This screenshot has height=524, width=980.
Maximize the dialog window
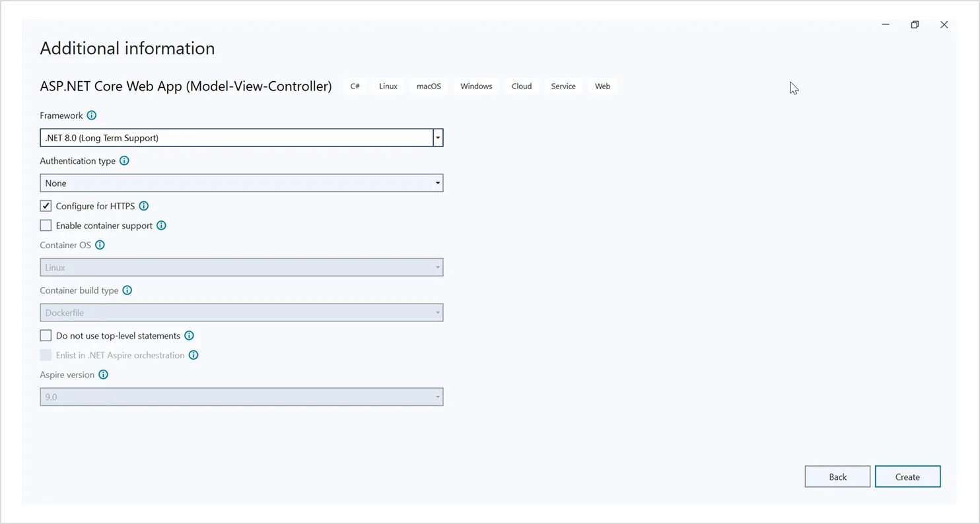[x=915, y=25]
